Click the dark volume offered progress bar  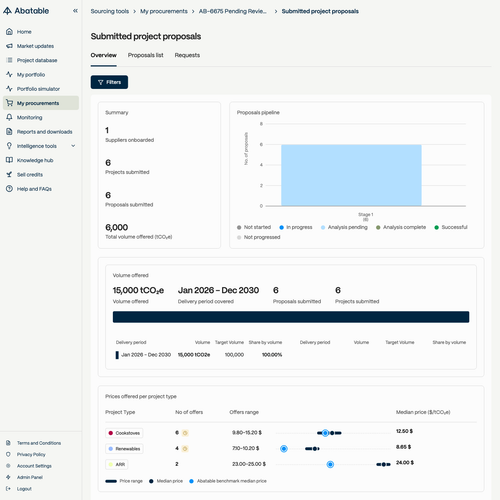click(291, 317)
